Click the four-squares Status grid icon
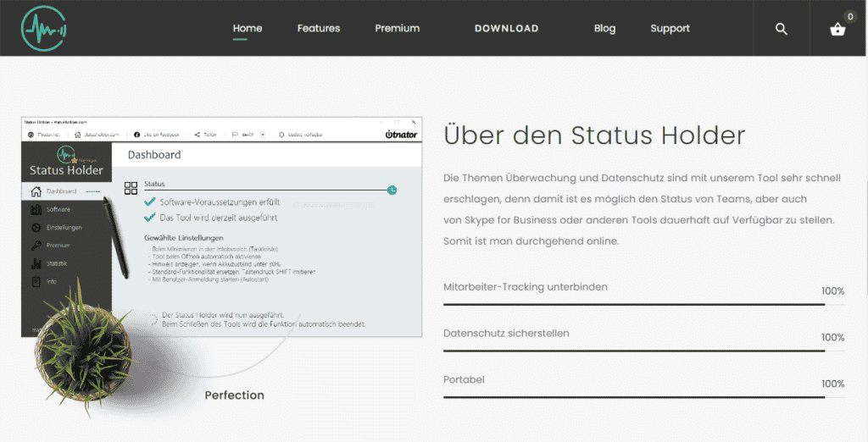 131,188
